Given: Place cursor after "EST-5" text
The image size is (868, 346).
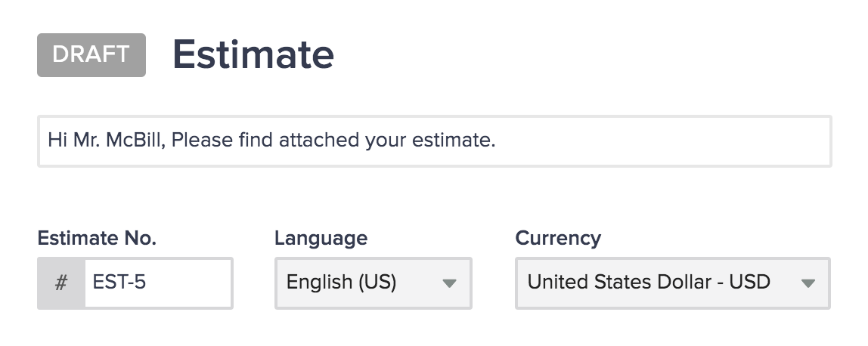Looking at the screenshot, I should point(148,283).
